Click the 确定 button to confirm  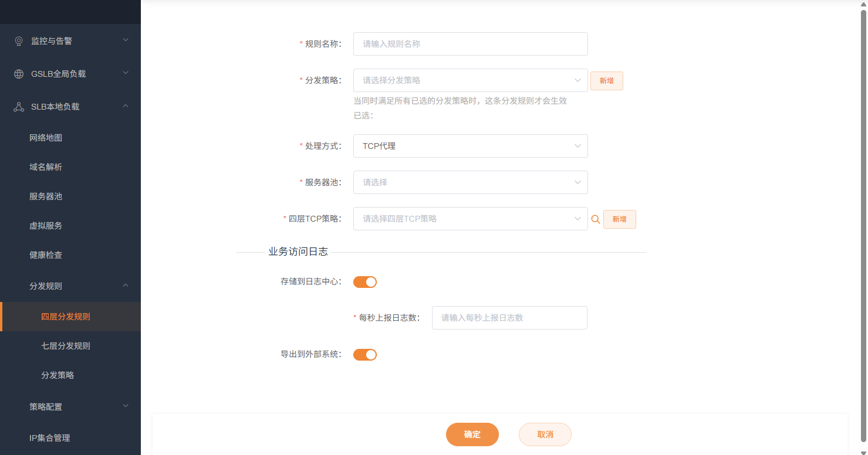(x=472, y=434)
